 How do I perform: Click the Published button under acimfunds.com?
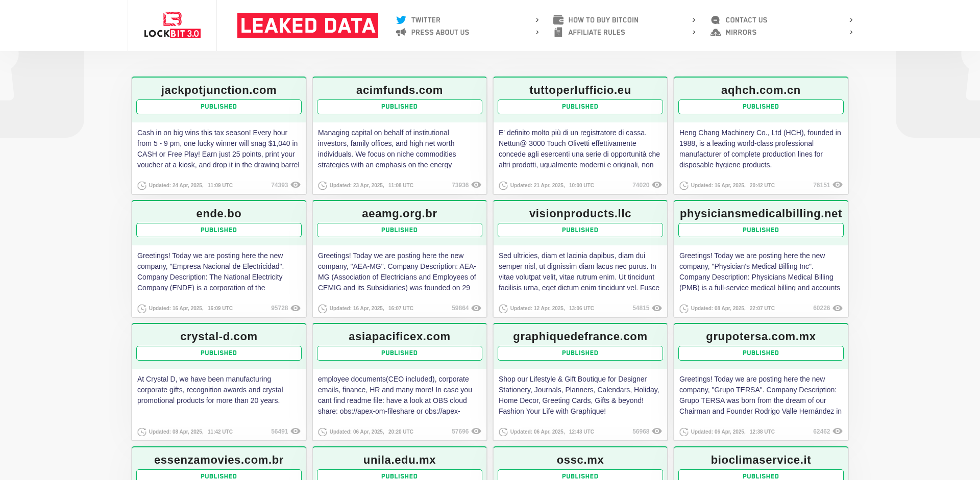(399, 107)
